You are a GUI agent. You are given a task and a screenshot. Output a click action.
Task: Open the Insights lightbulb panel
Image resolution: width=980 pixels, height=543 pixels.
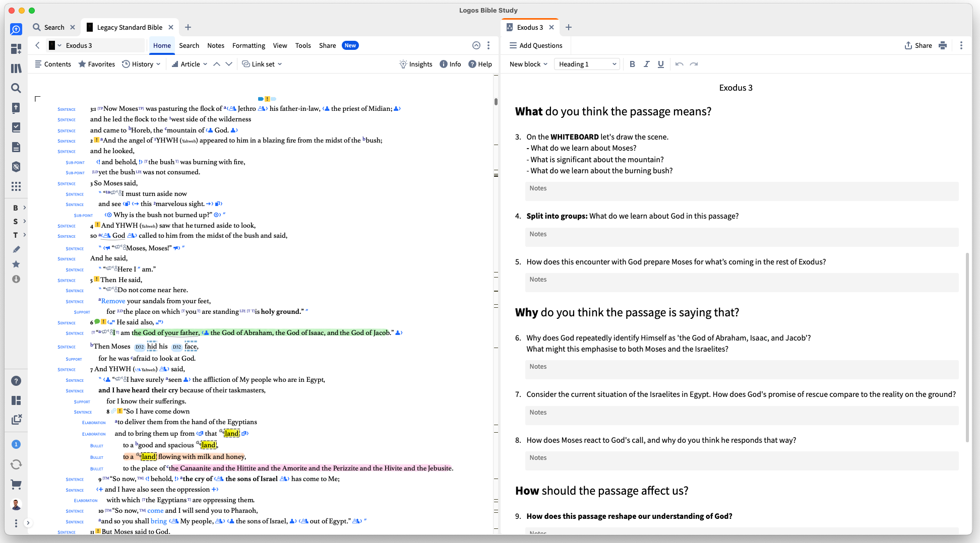(416, 64)
